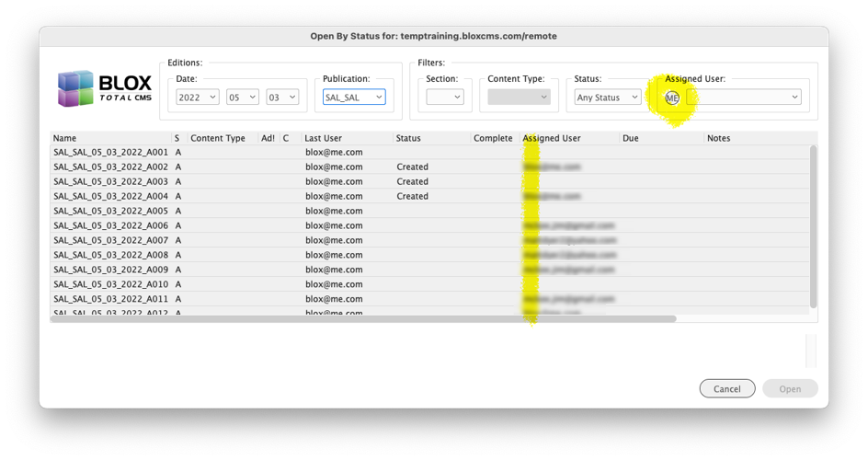Image resolution: width=868 pixels, height=460 pixels.
Task: Click blox@me.com last user in A001 row
Action: 334,152
